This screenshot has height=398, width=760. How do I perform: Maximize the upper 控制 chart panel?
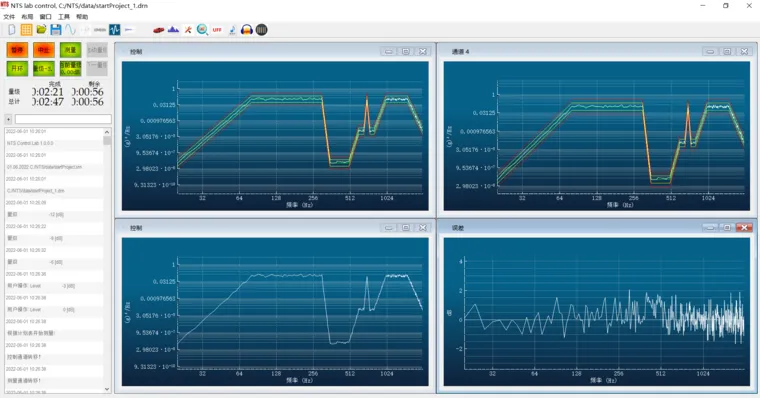(x=406, y=51)
